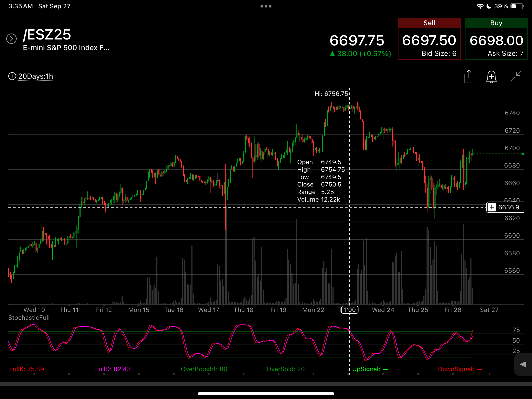Tap the FullK: 75.89 indicator value

26,369
